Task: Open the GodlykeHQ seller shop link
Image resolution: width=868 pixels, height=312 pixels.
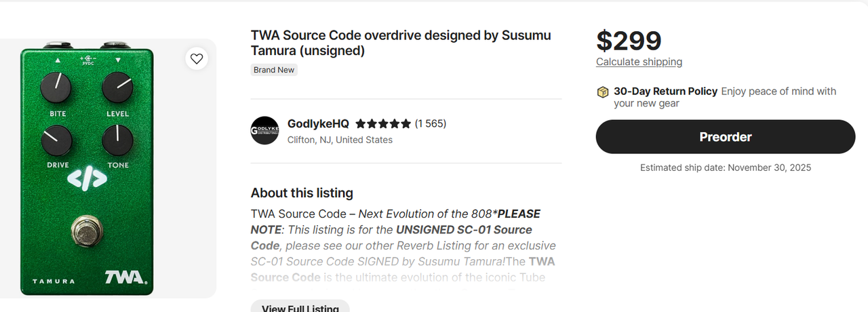Action: (x=318, y=123)
